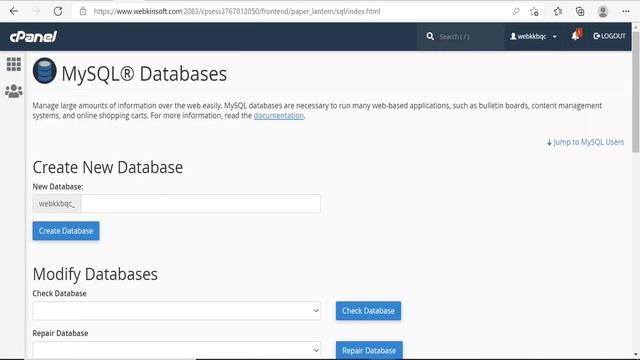Image resolution: width=640 pixels, height=360 pixels.
Task: Reload the page with refresh icon
Action: pos(58,11)
